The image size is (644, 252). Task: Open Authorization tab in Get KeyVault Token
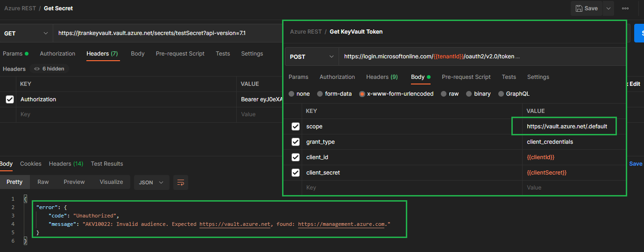click(337, 77)
